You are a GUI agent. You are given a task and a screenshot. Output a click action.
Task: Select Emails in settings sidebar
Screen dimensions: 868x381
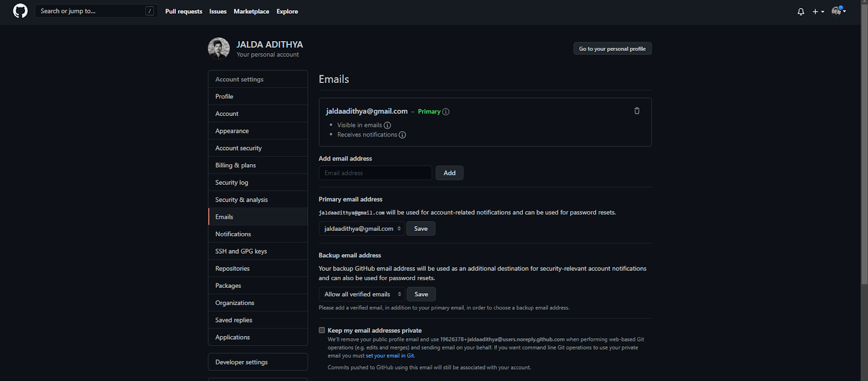pos(258,217)
